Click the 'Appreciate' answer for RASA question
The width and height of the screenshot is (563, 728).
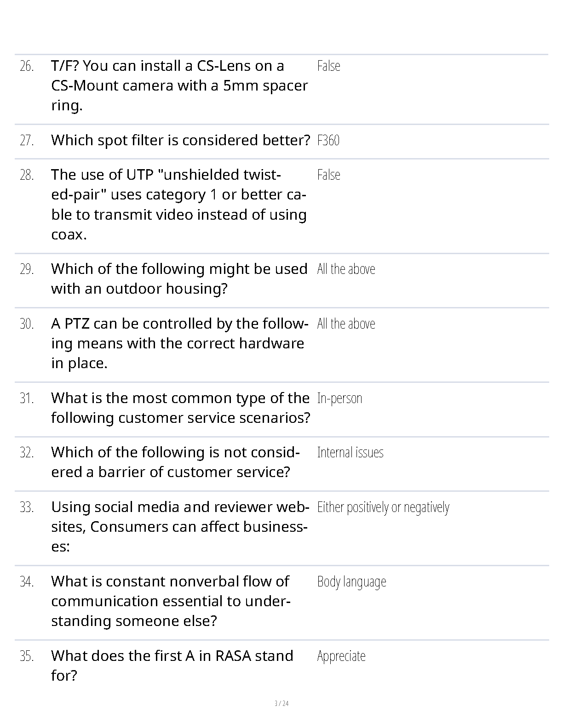coord(341,656)
